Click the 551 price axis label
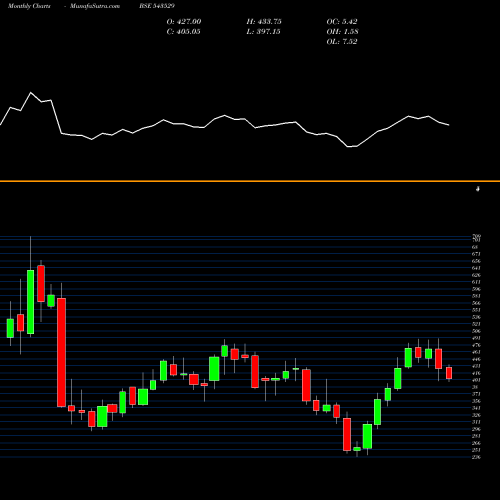Image resolution: width=500 pixels, height=500 pixels. pyautogui.click(x=476, y=310)
